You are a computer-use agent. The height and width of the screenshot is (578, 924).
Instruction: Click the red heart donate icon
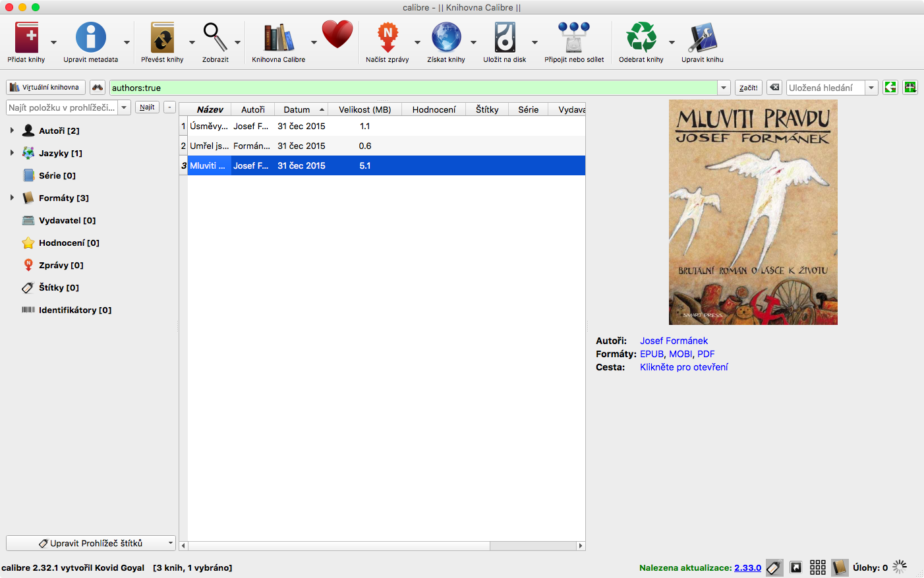pos(337,35)
